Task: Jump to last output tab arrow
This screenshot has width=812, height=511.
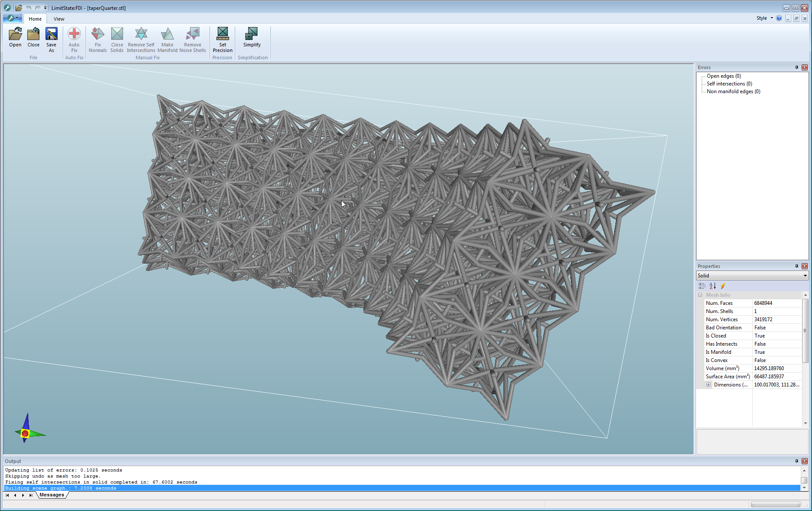Action: click(x=30, y=495)
